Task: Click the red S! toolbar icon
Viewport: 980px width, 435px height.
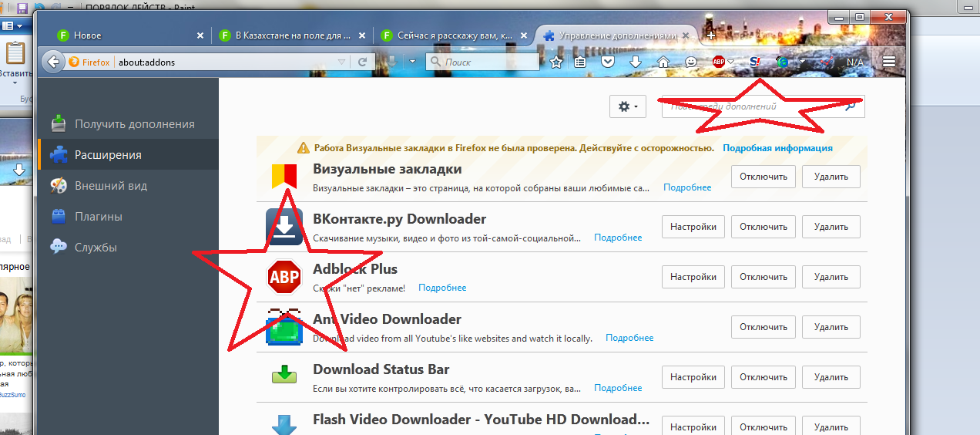Action: [756, 62]
